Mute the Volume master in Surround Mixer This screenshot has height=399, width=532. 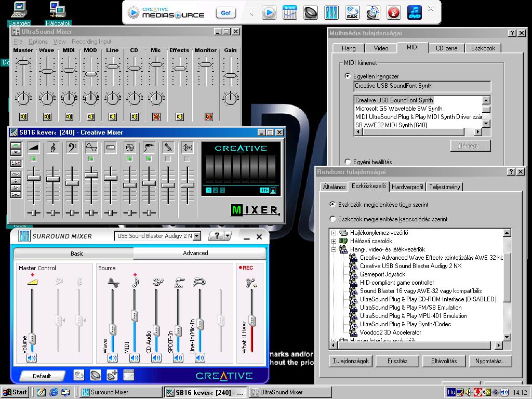32,357
